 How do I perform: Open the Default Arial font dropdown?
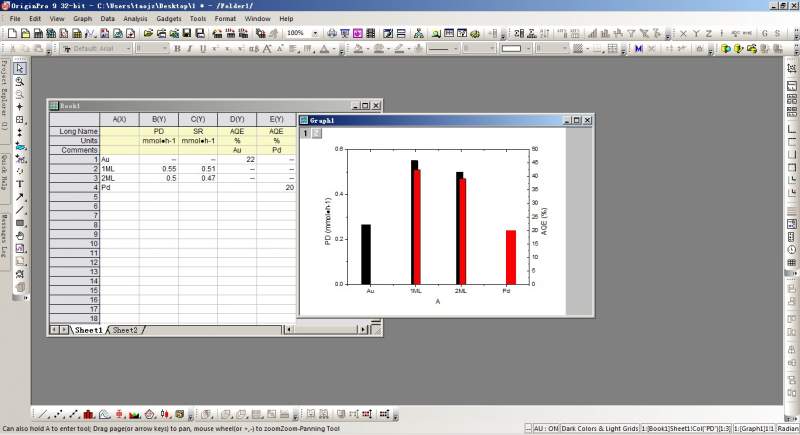(128, 48)
